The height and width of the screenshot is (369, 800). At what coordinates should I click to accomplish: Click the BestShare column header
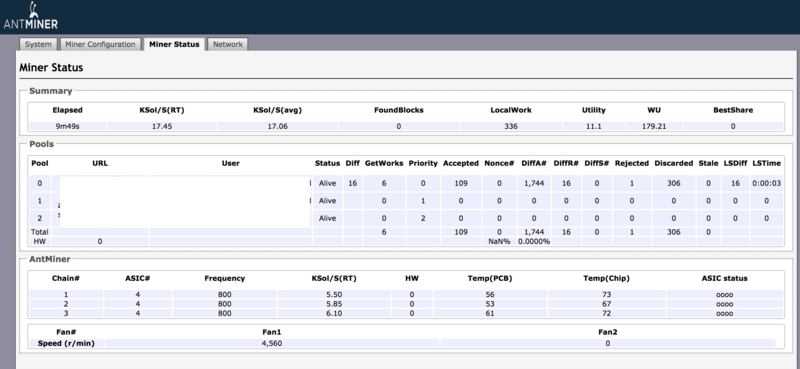(733, 110)
